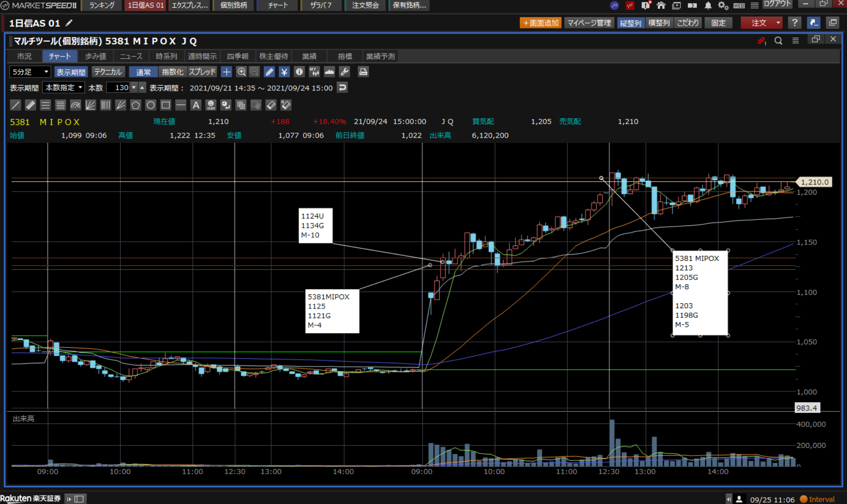
Task: Choose the text annotation tool
Action: [x=195, y=105]
